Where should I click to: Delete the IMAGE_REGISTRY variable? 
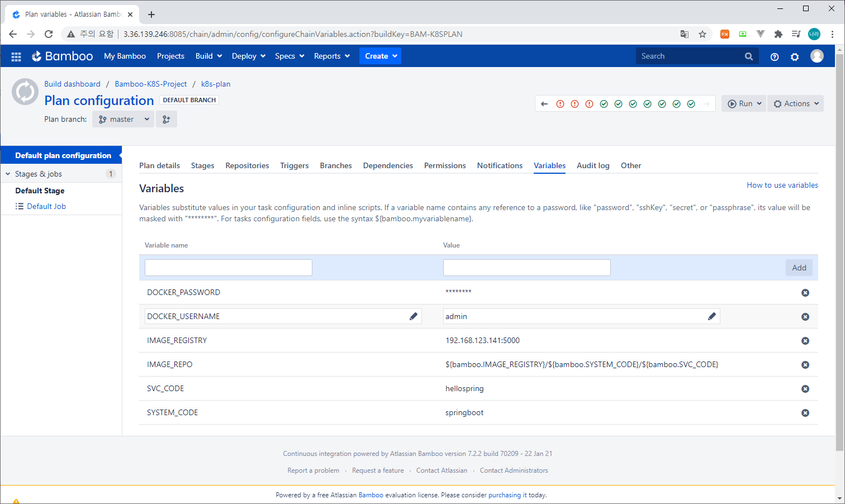pos(805,341)
